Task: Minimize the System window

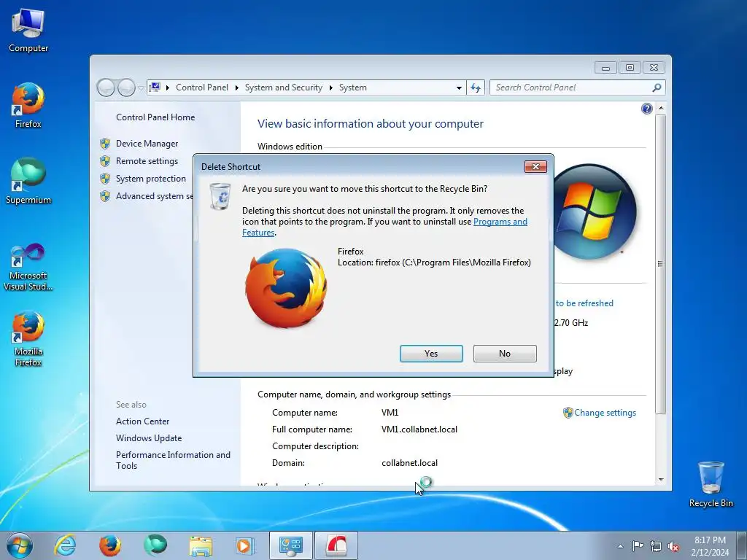Action: 605,68
